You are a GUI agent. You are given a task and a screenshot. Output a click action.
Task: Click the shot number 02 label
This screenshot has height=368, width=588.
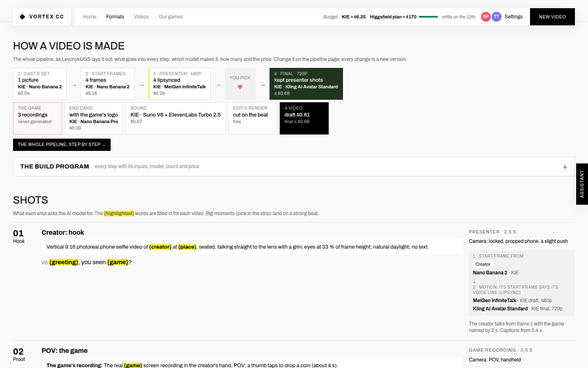coord(18,352)
